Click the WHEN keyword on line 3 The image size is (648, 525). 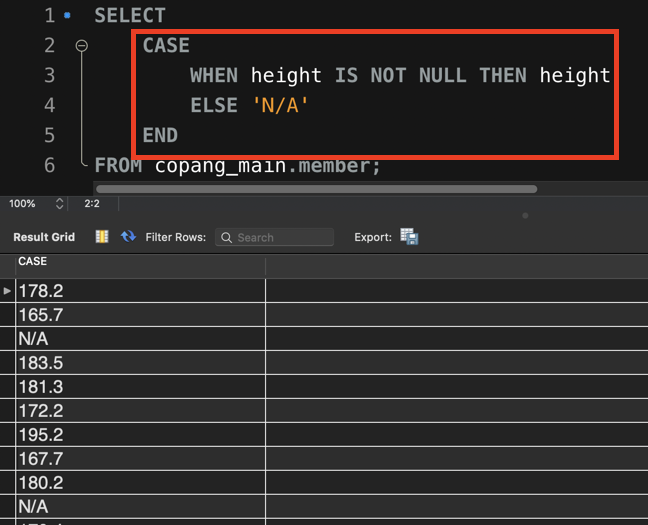click(x=214, y=76)
